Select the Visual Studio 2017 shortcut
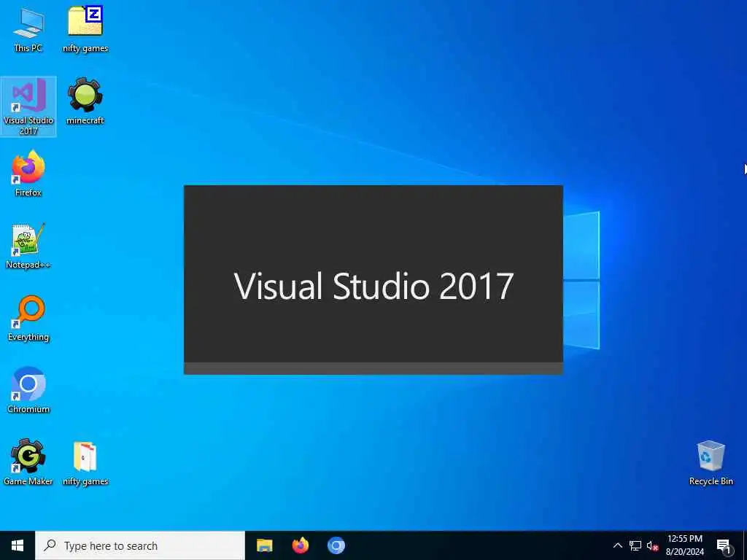 [x=28, y=106]
